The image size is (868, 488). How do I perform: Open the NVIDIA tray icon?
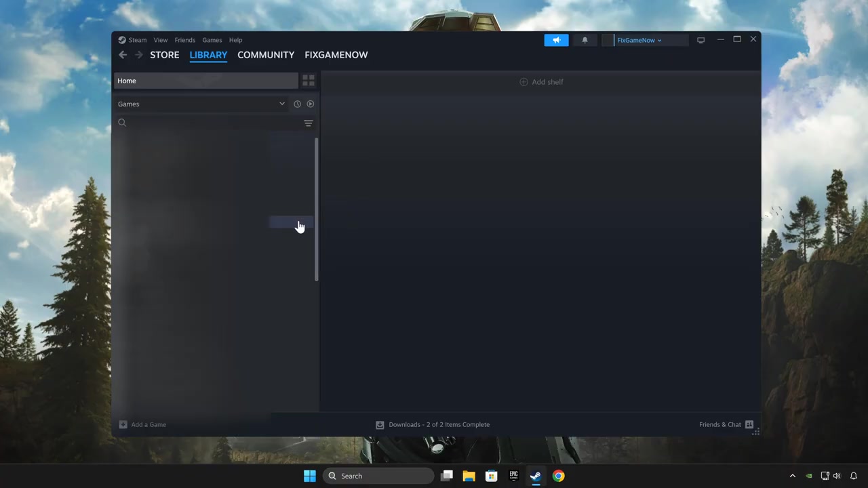click(x=808, y=476)
